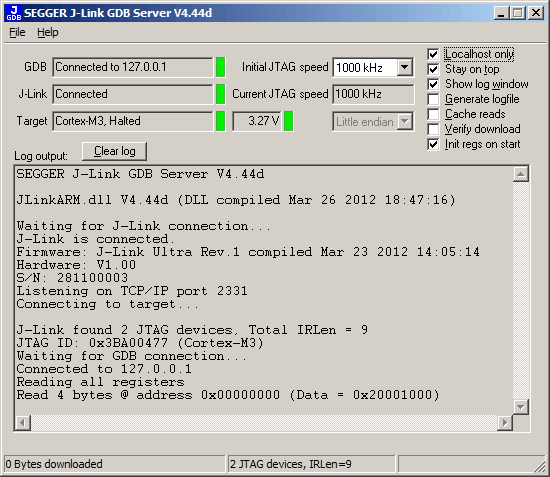Image resolution: width=550 pixels, height=477 pixels.
Task: Click the "JTAG ID: 0x3BA00477" log line
Action: (140, 343)
